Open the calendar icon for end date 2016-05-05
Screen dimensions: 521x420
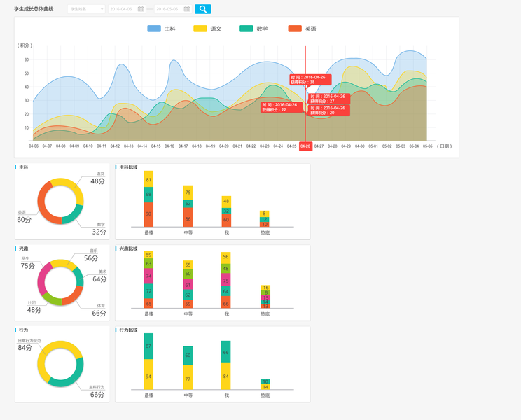tap(187, 9)
